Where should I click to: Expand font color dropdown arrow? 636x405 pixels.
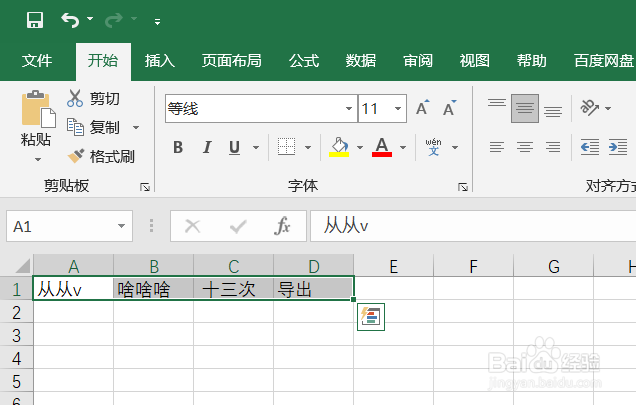[403, 147]
